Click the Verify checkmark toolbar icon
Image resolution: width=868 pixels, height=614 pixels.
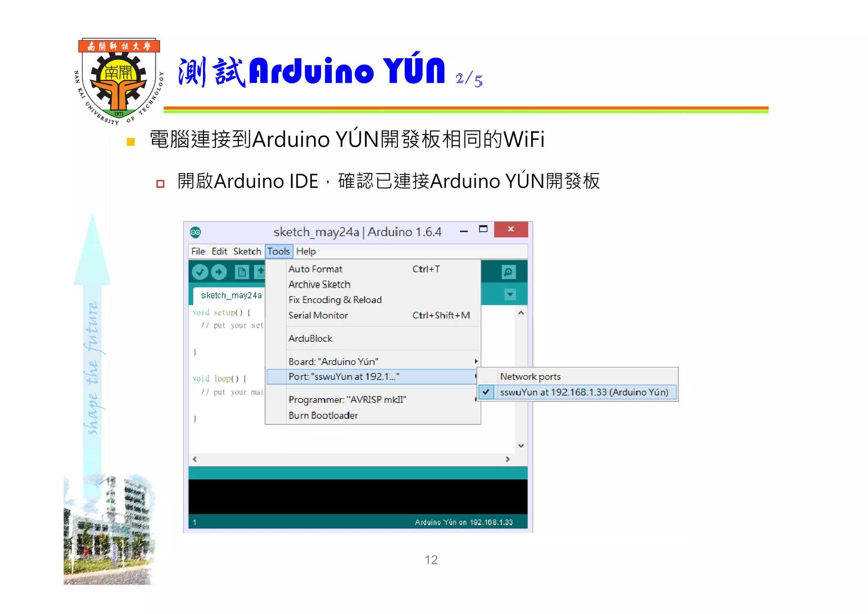tap(200, 272)
